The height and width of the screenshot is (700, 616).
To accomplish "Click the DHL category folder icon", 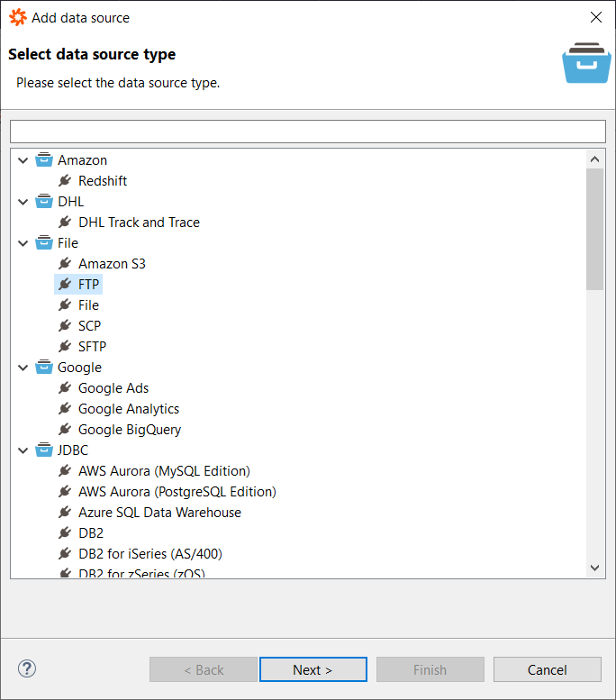I will 44,201.
